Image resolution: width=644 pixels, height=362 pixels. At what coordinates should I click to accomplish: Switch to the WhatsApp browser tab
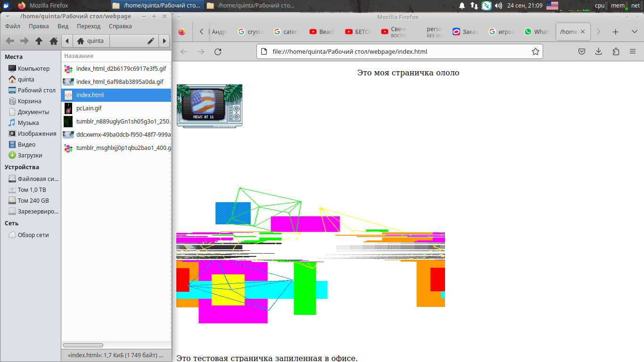coord(537,32)
